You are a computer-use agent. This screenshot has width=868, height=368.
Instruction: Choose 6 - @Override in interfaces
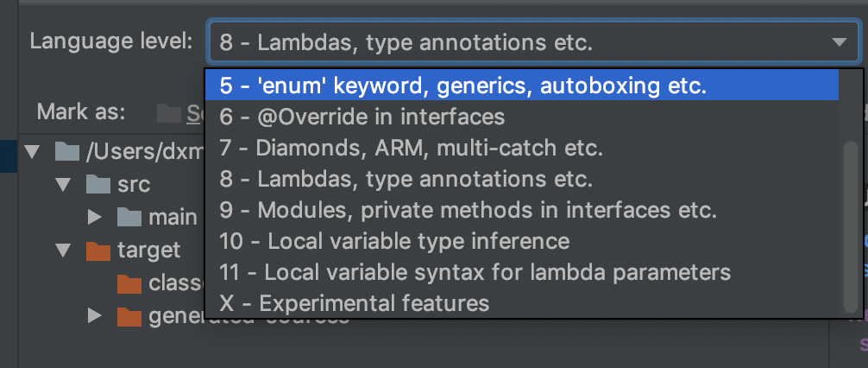point(521,117)
